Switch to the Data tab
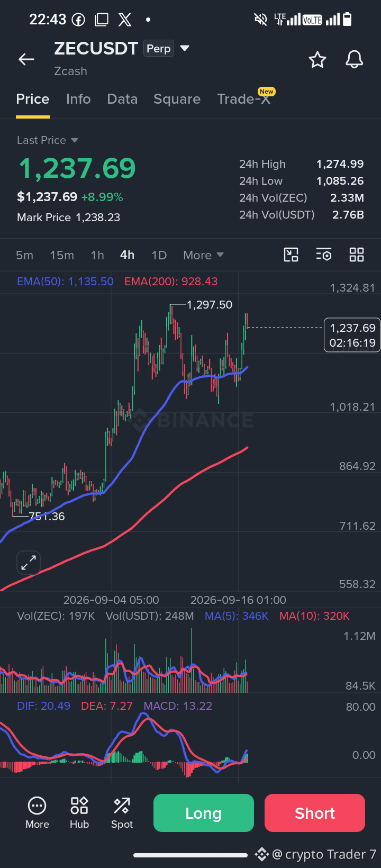This screenshot has width=381, height=868. [x=122, y=99]
